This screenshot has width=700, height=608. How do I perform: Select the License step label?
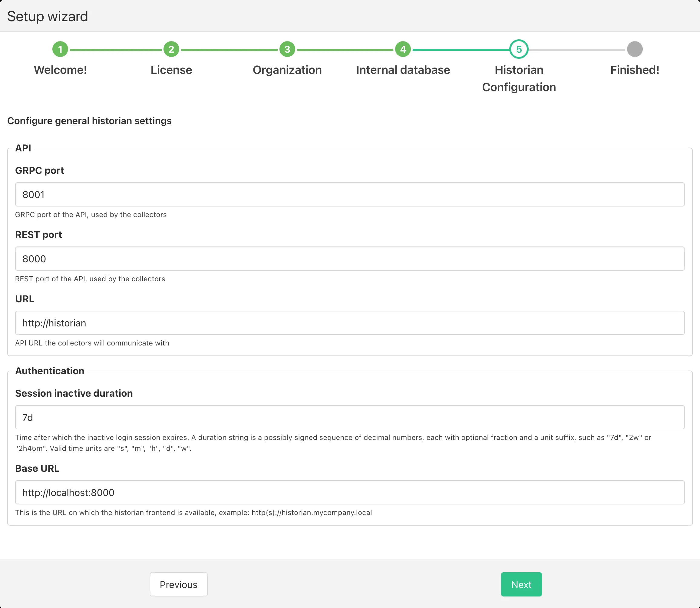tap(171, 70)
